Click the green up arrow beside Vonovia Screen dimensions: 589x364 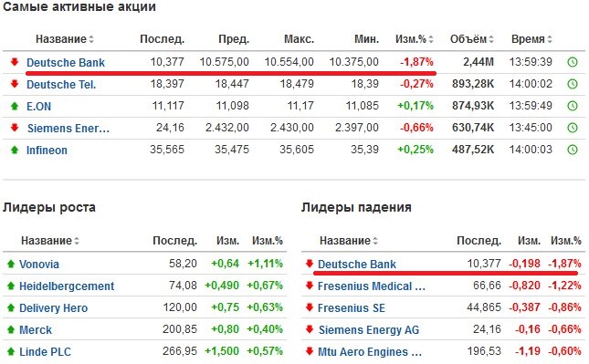pos(11,264)
